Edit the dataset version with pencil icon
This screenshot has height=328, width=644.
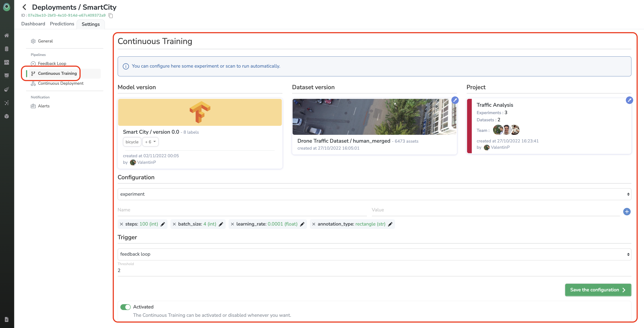[x=455, y=100]
